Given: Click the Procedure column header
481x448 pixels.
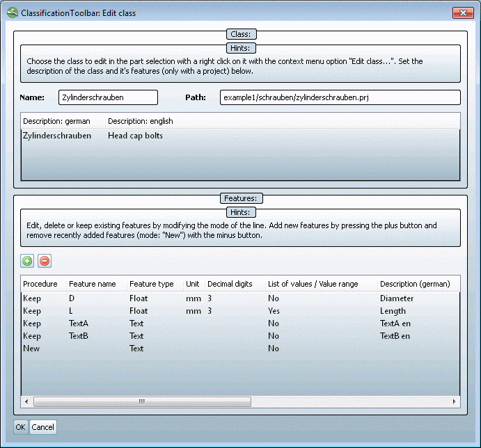Looking at the screenshot, I should pyautogui.click(x=44, y=284).
